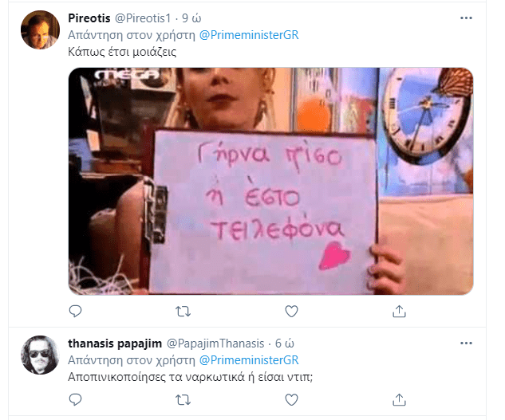Open the 9 ώ timestamp of the Pireotis tweet

(x=191, y=18)
